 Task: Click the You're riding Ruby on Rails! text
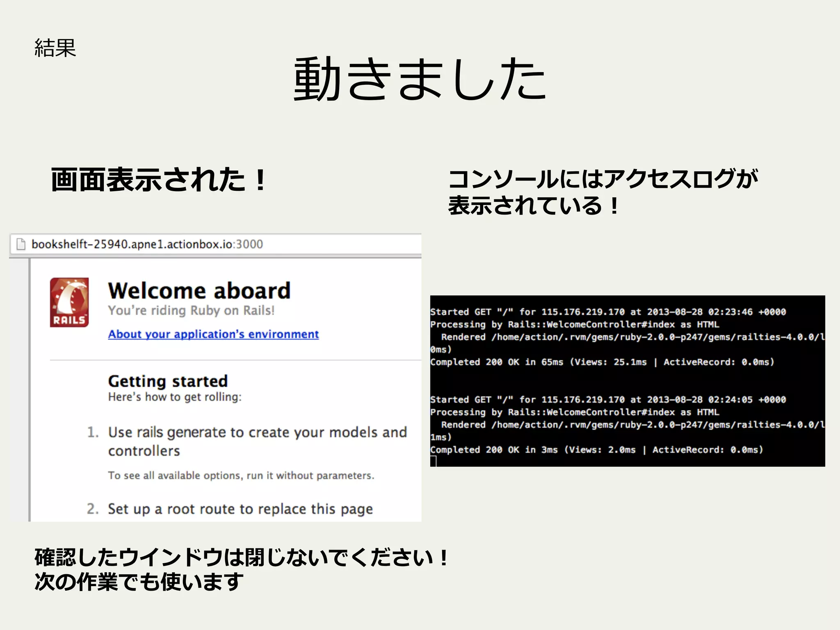191,310
